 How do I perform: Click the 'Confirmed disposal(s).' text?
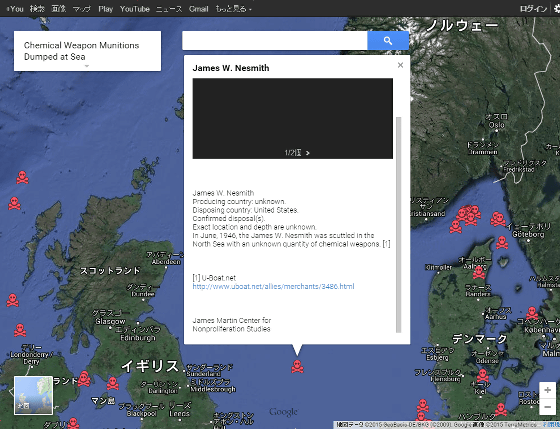pos(229,219)
